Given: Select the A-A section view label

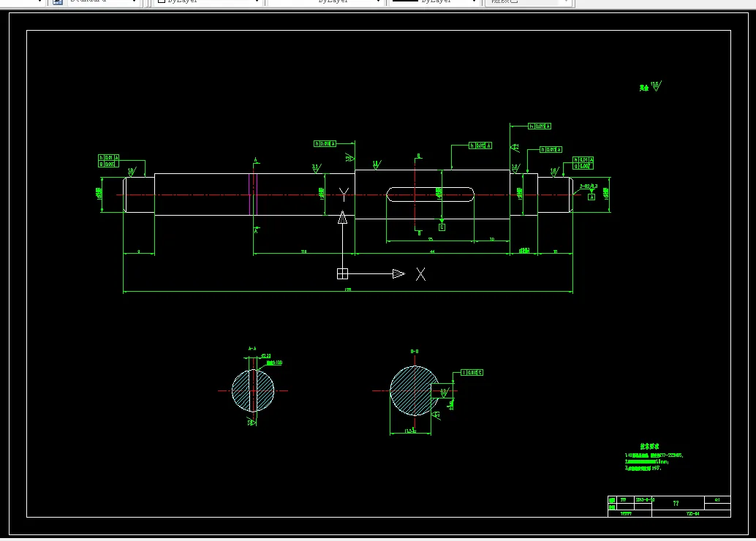Looking at the screenshot, I should [x=252, y=349].
